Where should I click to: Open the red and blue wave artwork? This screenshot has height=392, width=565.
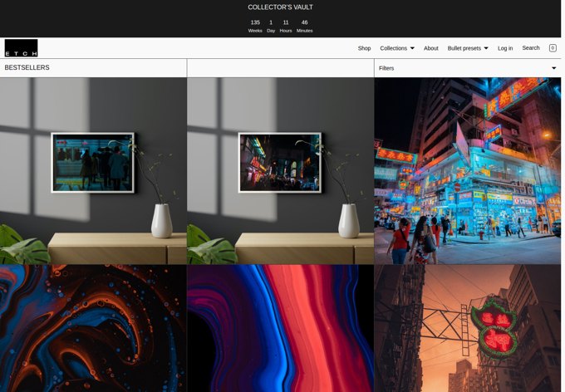pos(280,328)
